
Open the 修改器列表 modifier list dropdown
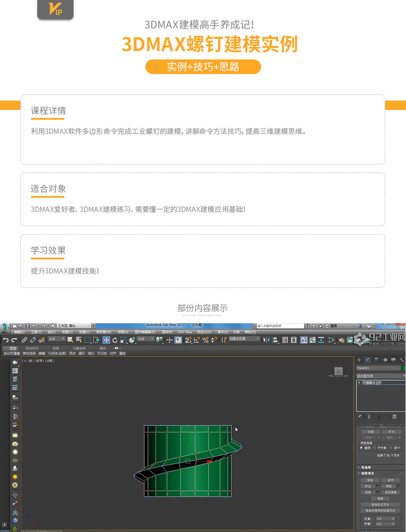[381, 376]
